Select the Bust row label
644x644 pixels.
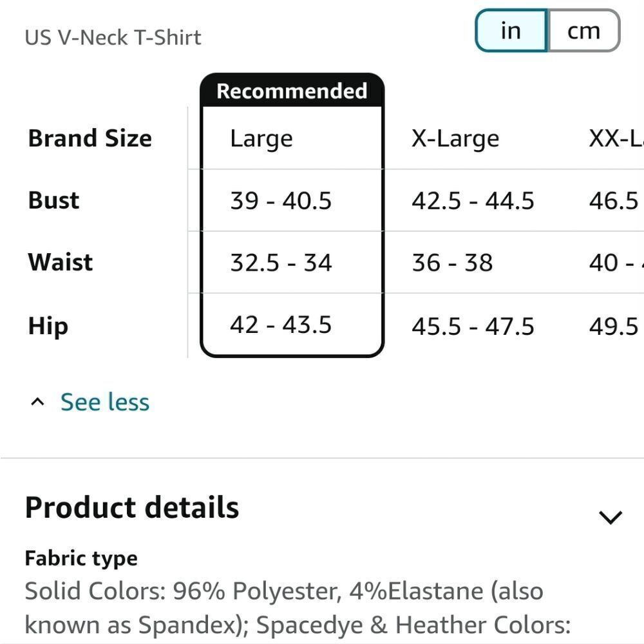(x=53, y=200)
